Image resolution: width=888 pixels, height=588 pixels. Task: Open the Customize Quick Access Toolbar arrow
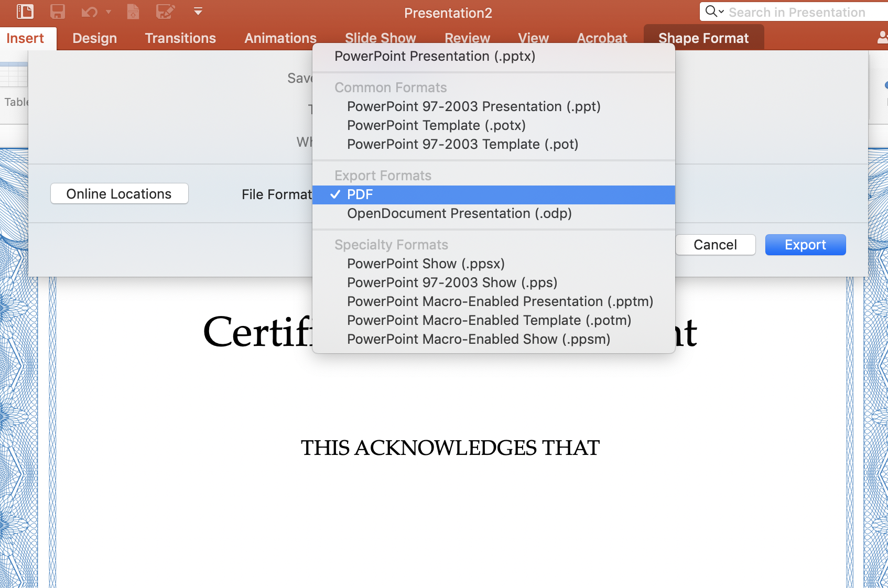tap(198, 11)
